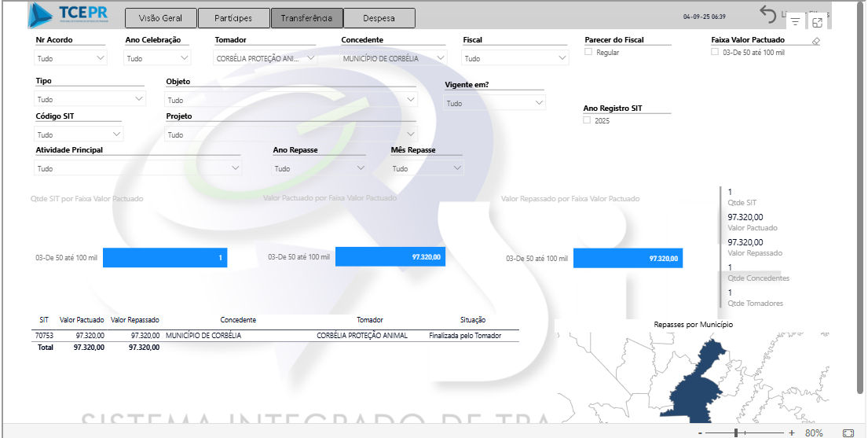Screen dimensions: 868x438
Task: Click the undo arrow to clear filters
Action: click(767, 13)
